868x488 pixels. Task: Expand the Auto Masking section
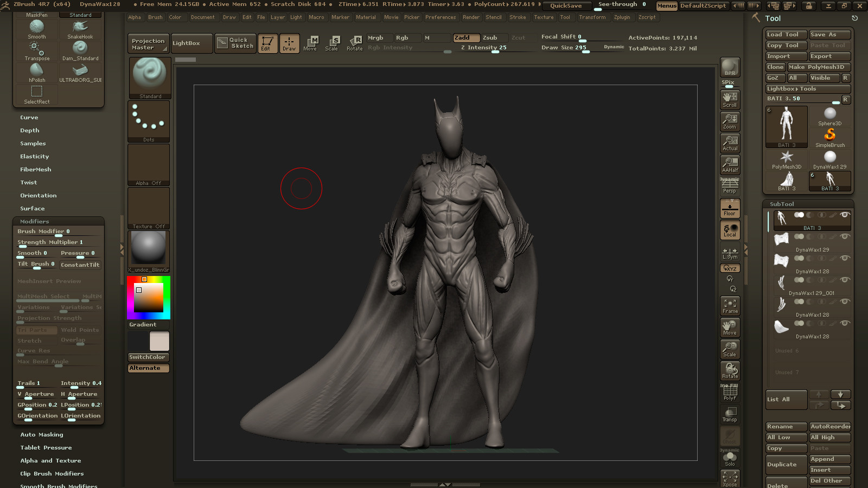pyautogui.click(x=42, y=435)
